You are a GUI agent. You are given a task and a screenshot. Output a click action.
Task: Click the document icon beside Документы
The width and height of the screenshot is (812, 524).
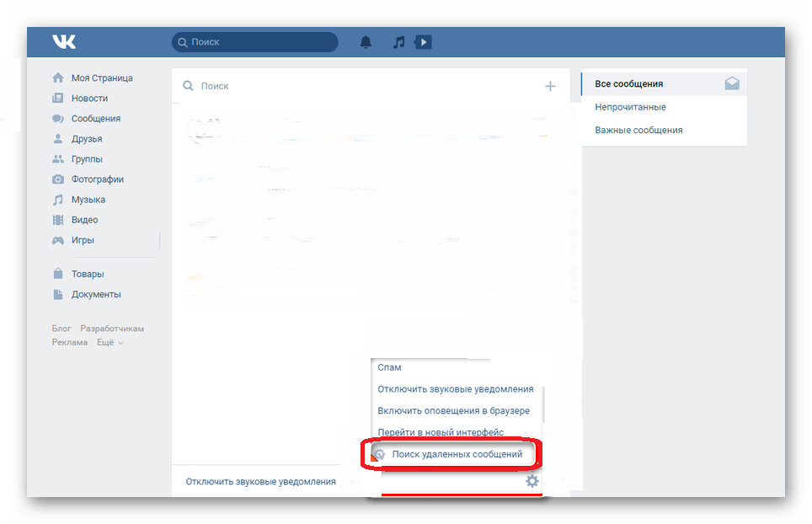tap(58, 294)
